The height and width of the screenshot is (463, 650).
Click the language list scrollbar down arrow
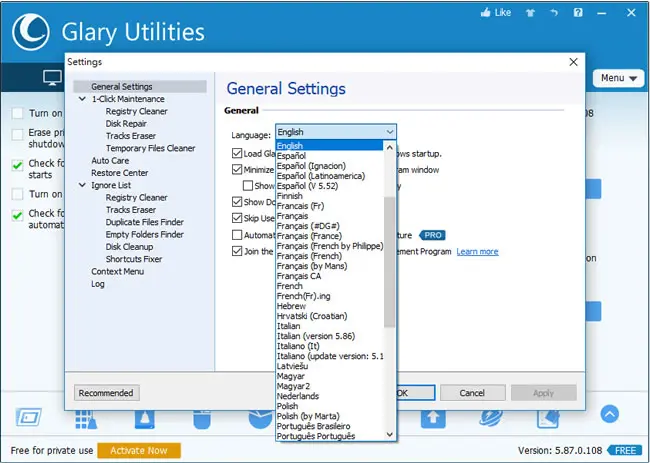tap(390, 434)
